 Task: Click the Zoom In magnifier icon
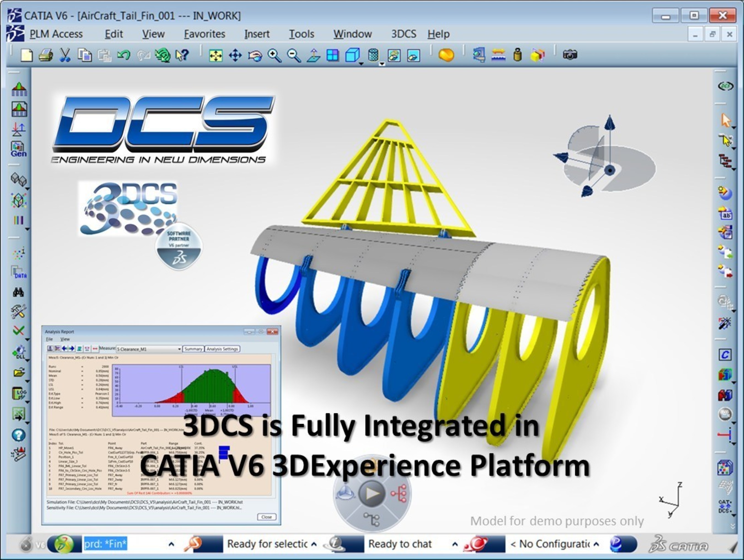pyautogui.click(x=274, y=55)
